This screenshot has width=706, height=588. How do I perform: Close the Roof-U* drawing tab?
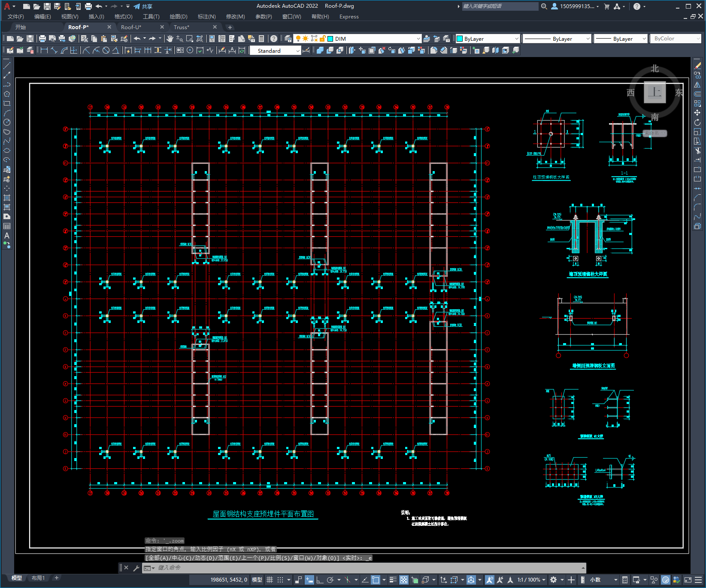pyautogui.click(x=162, y=27)
